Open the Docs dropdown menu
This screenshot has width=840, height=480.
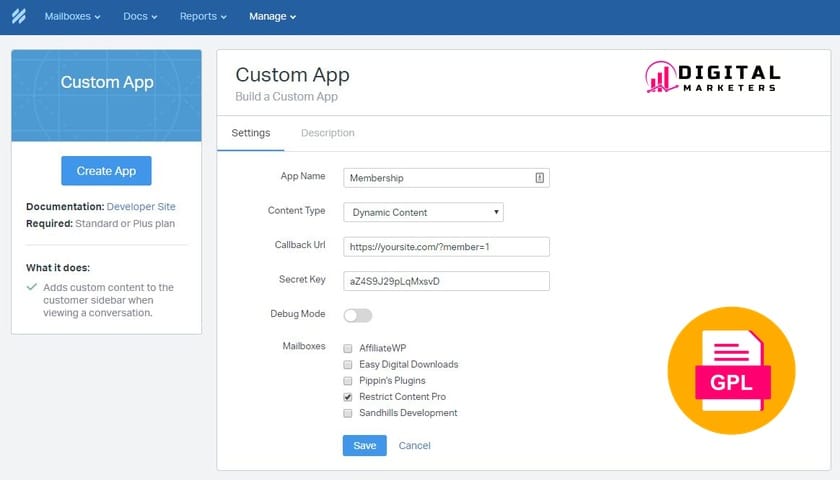[x=140, y=17]
